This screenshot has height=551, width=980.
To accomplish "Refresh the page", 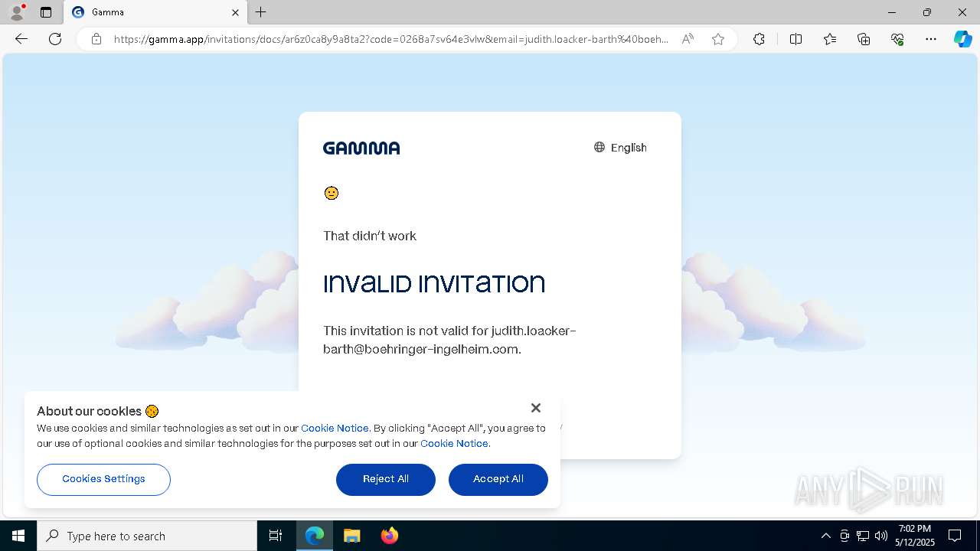I will point(55,39).
